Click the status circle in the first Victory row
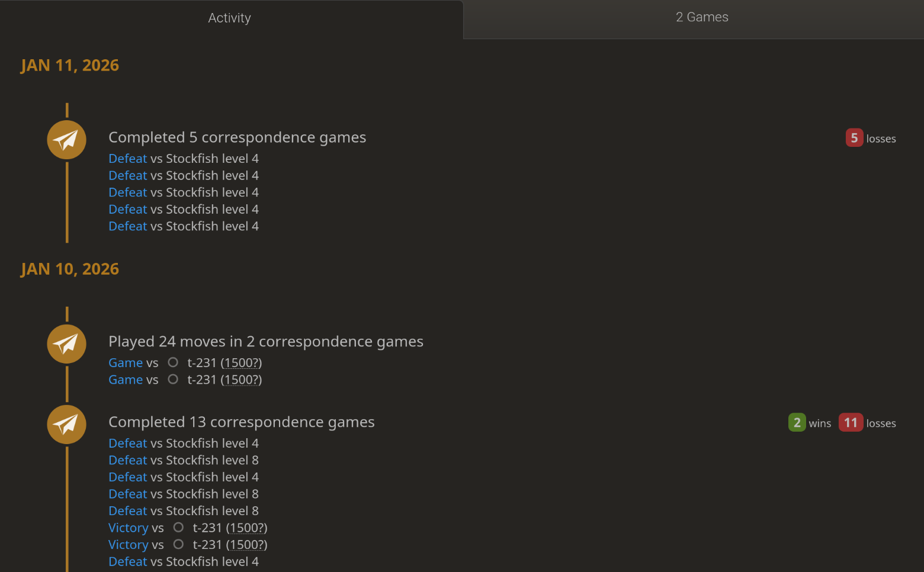924x572 pixels. [x=178, y=528]
